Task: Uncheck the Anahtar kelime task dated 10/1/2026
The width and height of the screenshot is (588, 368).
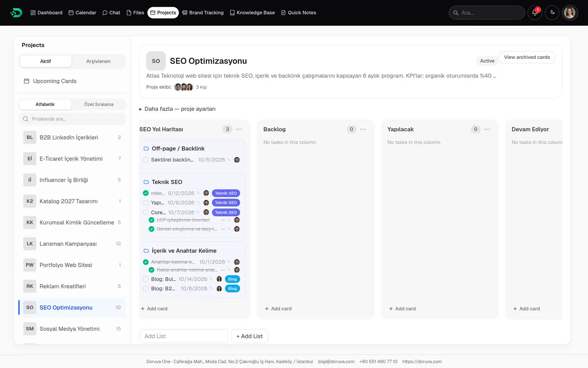Action: pyautogui.click(x=146, y=262)
